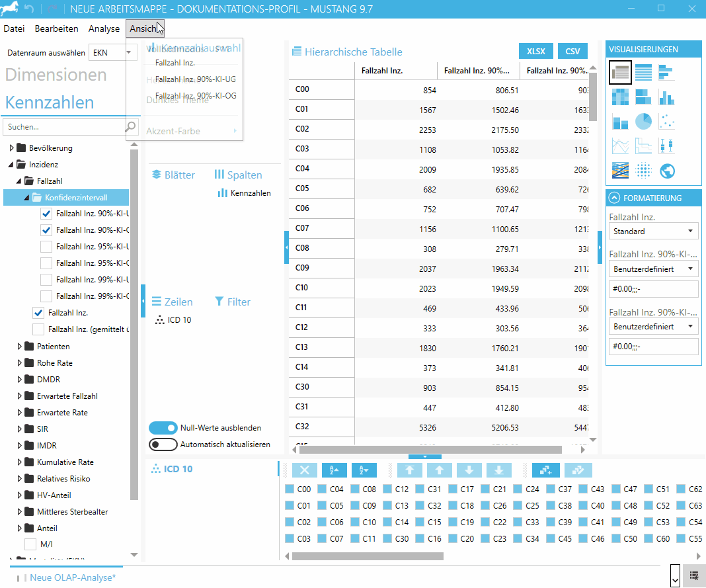706x588 pixels.
Task: Switch to the globe map visualization
Action: point(667,171)
